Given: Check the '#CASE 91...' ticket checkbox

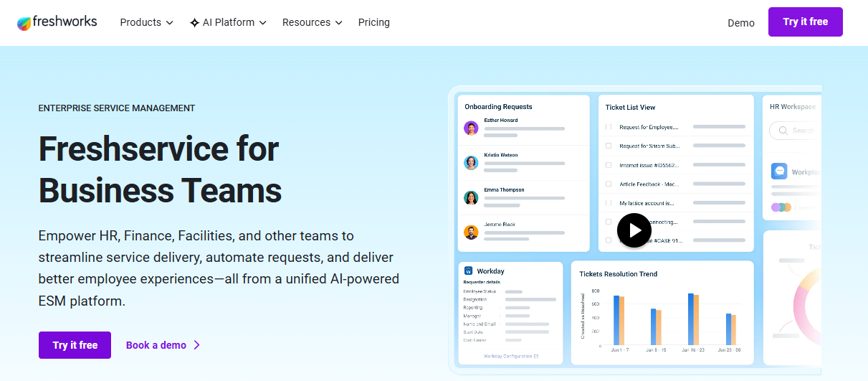Looking at the screenshot, I should point(609,241).
